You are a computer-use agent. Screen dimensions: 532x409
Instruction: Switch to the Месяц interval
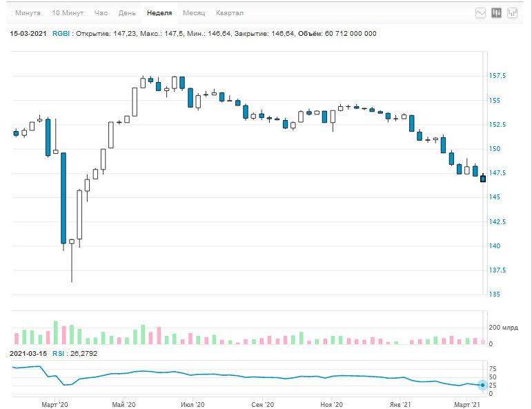pos(194,13)
